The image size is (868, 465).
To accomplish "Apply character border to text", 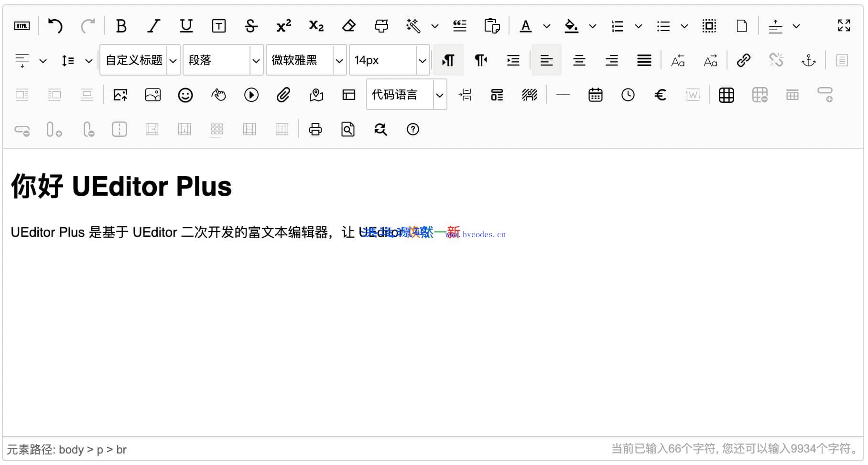I will (219, 26).
